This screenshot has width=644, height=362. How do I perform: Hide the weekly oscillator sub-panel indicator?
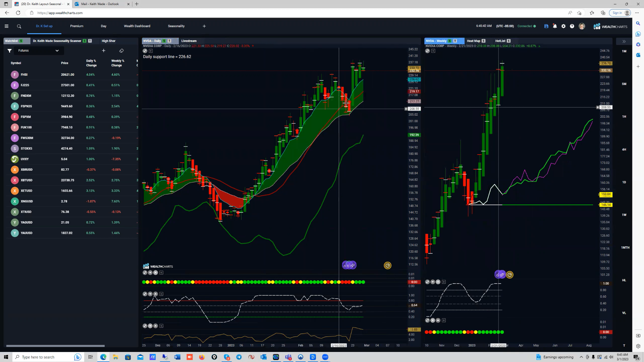[x=427, y=282]
